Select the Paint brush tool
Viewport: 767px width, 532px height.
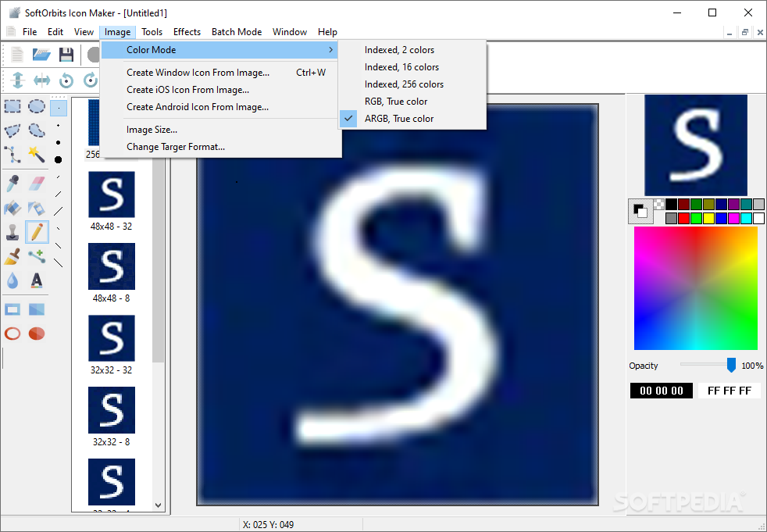(12, 256)
